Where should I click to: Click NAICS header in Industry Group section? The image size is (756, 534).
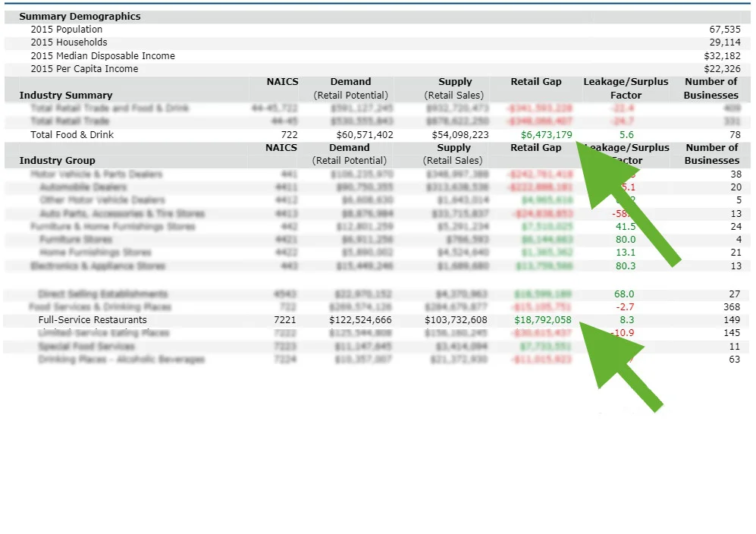coord(281,148)
